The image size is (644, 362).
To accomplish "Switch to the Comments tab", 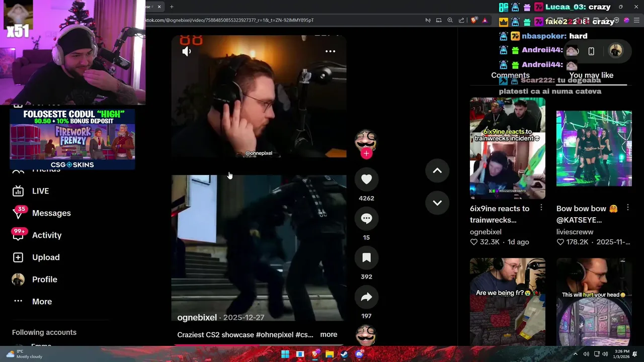I will (x=510, y=75).
